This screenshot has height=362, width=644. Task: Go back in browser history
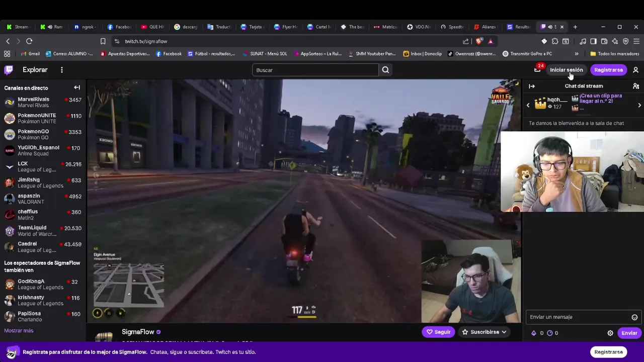(8, 41)
